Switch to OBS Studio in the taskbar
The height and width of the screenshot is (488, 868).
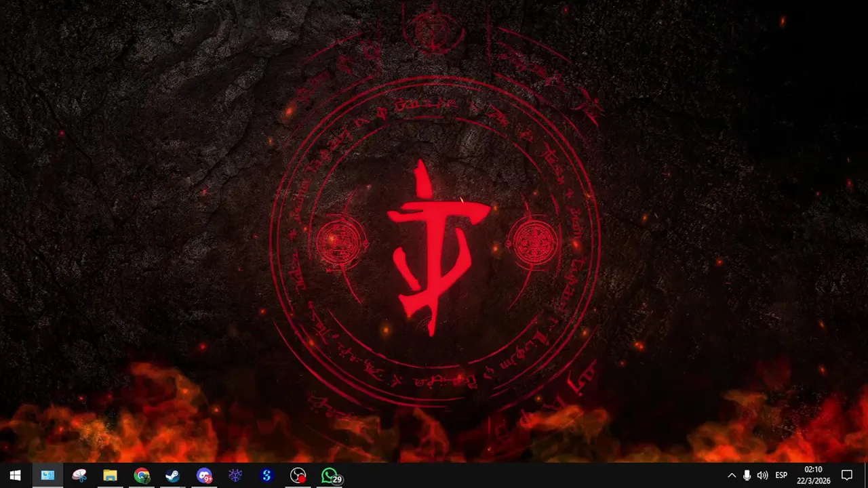click(x=298, y=476)
